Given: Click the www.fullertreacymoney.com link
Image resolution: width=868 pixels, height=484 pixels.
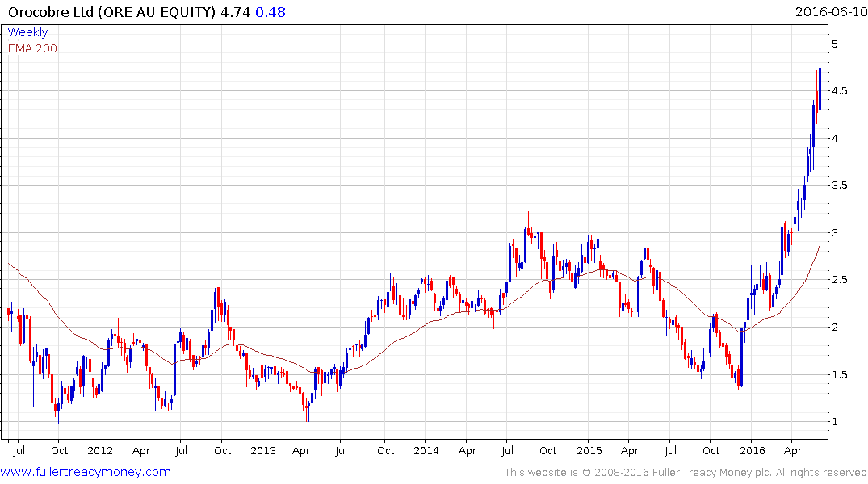Looking at the screenshot, I should (86, 472).
